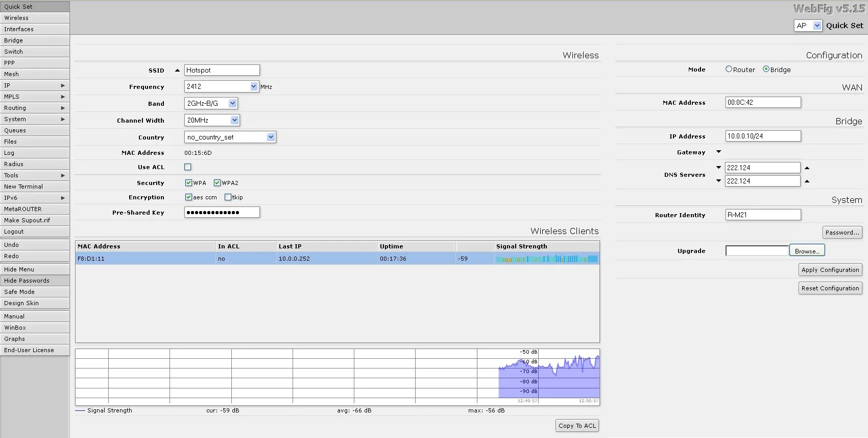Open Bridge menu item
The width and height of the screenshot is (868, 438).
click(x=35, y=40)
